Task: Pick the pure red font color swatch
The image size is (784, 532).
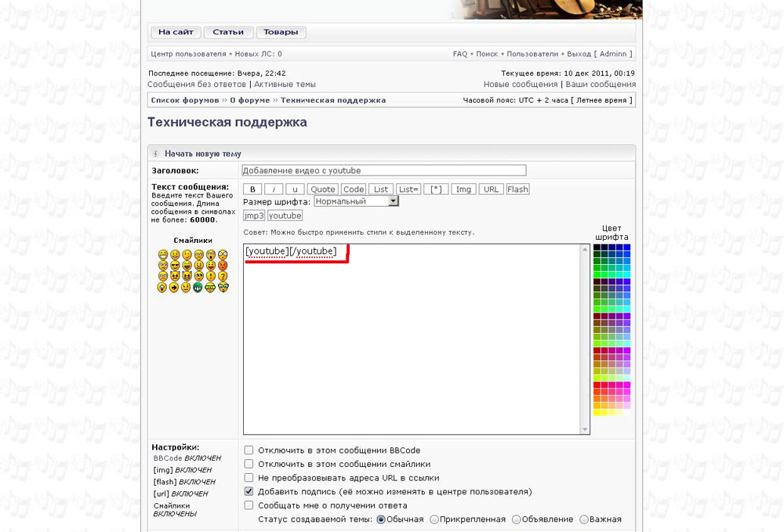Action: (x=597, y=385)
